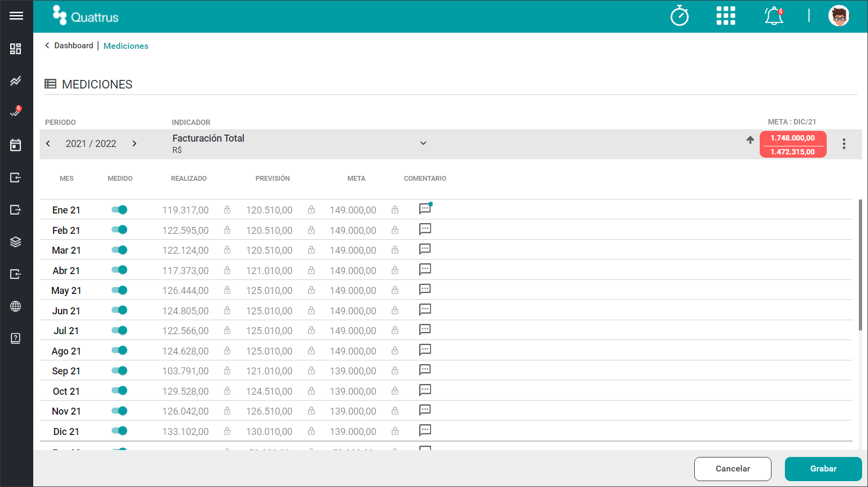868x487 pixels.
Task: Open comment for Abr 21
Action: (425, 269)
